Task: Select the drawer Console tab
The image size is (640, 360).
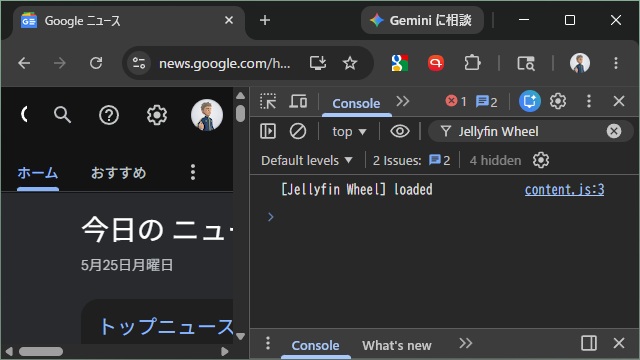Action: click(x=316, y=346)
